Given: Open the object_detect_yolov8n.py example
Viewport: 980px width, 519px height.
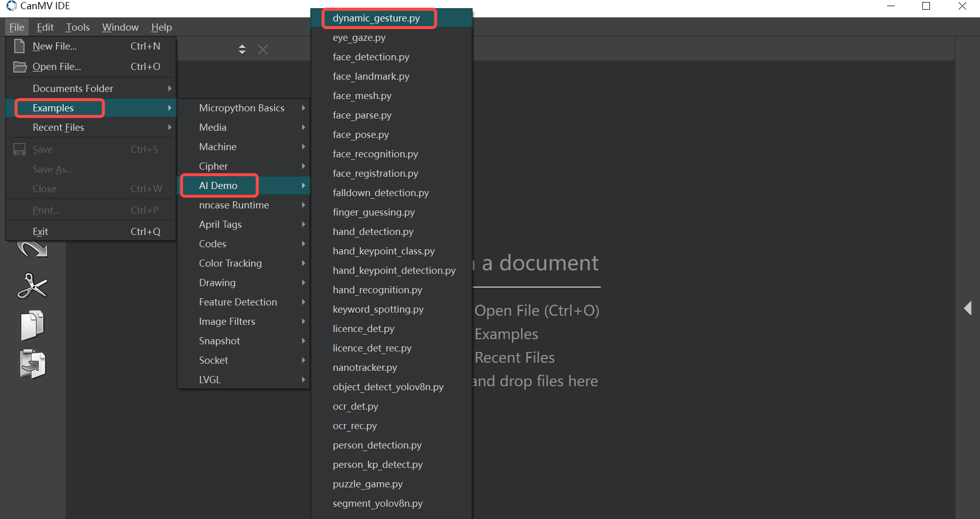Looking at the screenshot, I should [x=388, y=387].
